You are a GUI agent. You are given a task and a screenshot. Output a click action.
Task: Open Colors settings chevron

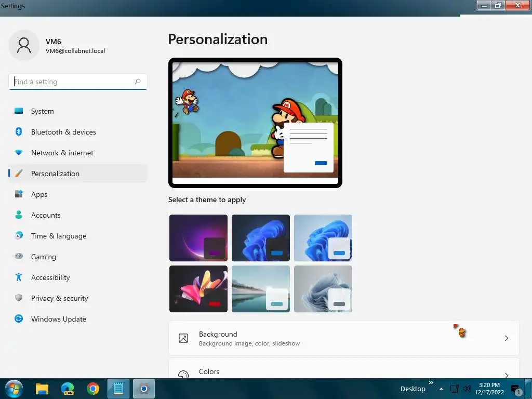pyautogui.click(x=506, y=375)
